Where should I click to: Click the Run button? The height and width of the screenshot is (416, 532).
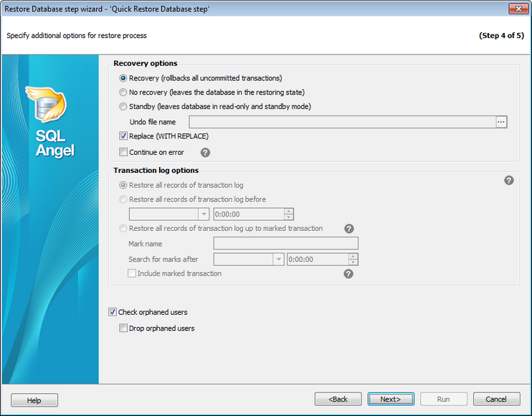click(443, 399)
